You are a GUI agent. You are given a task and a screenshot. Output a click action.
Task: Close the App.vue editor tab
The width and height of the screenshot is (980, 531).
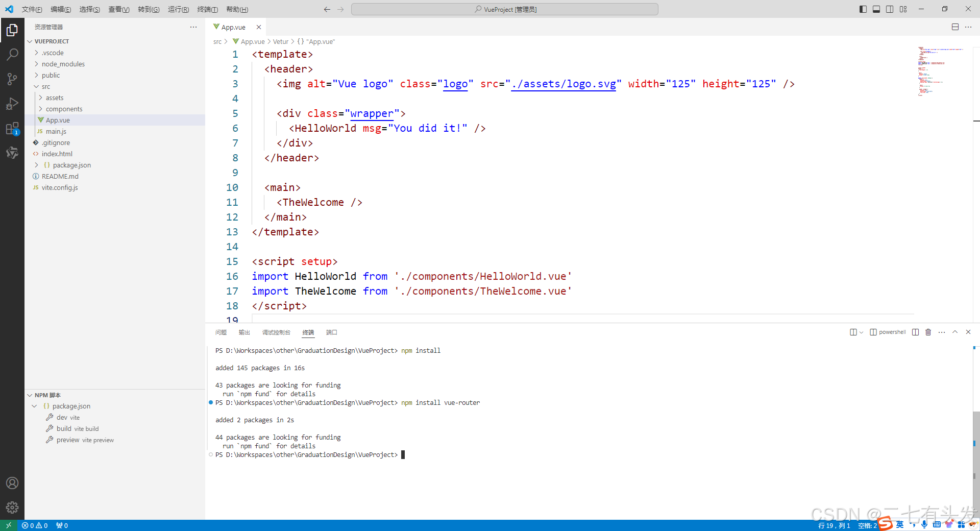click(x=259, y=27)
